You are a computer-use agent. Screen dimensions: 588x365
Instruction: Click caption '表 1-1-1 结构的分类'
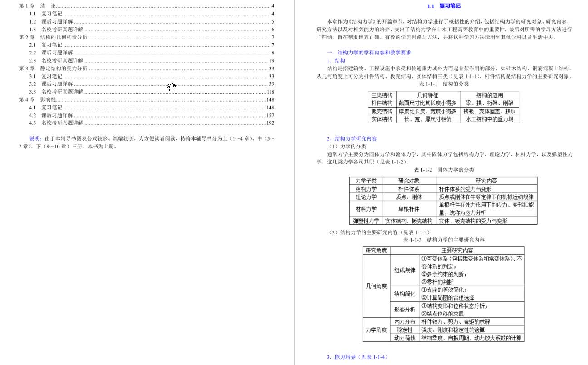point(444,84)
